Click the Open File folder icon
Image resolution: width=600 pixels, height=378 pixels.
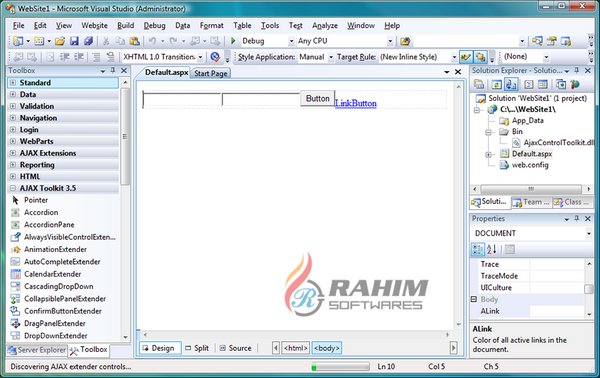(60, 41)
